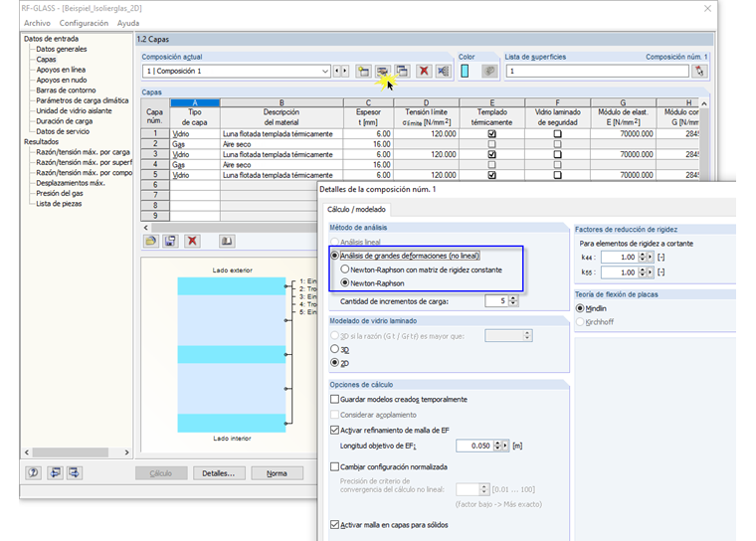
Task: Open the Archivo menu
Action: coord(37,23)
